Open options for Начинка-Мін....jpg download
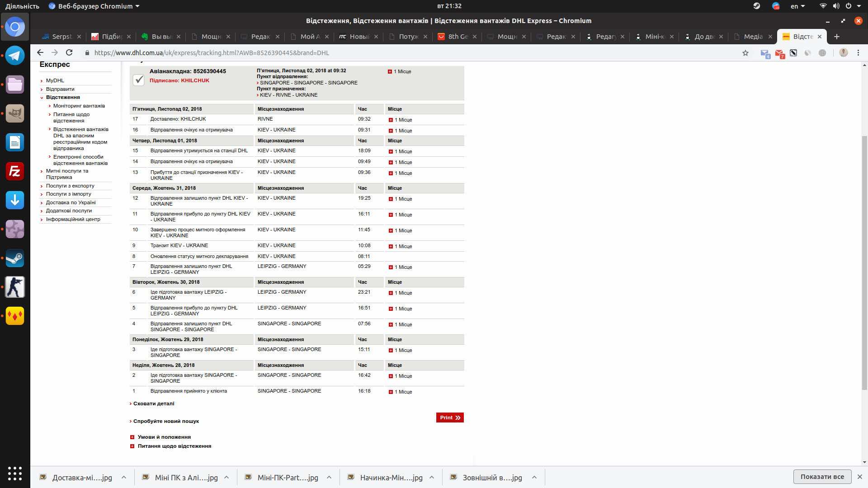This screenshot has width=868, height=488. click(432, 477)
